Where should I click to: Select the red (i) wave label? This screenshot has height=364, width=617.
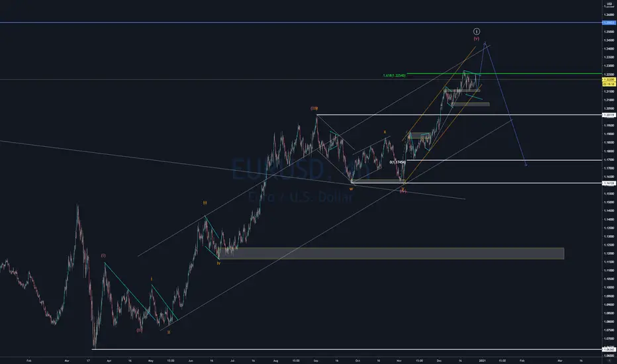pos(103,255)
